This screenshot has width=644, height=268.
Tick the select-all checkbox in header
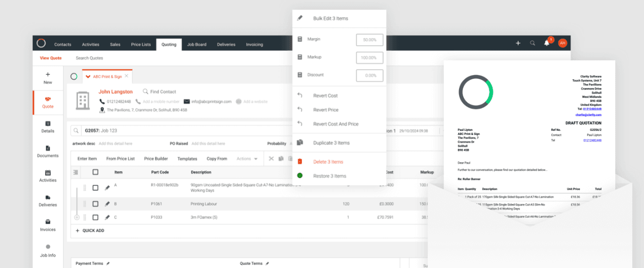pyautogui.click(x=95, y=172)
